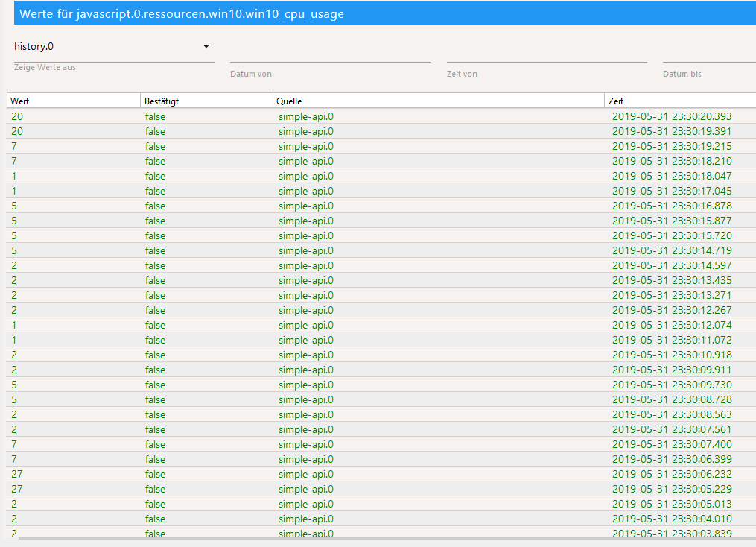
Task: Click simple-api.0 in the 23:30:13.271 row
Action: 305,295
